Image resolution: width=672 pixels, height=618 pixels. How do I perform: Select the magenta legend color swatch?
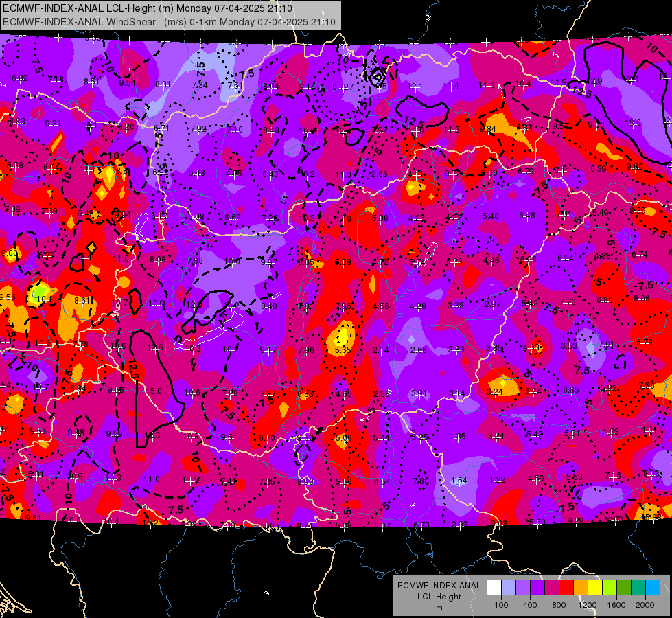[552, 588]
